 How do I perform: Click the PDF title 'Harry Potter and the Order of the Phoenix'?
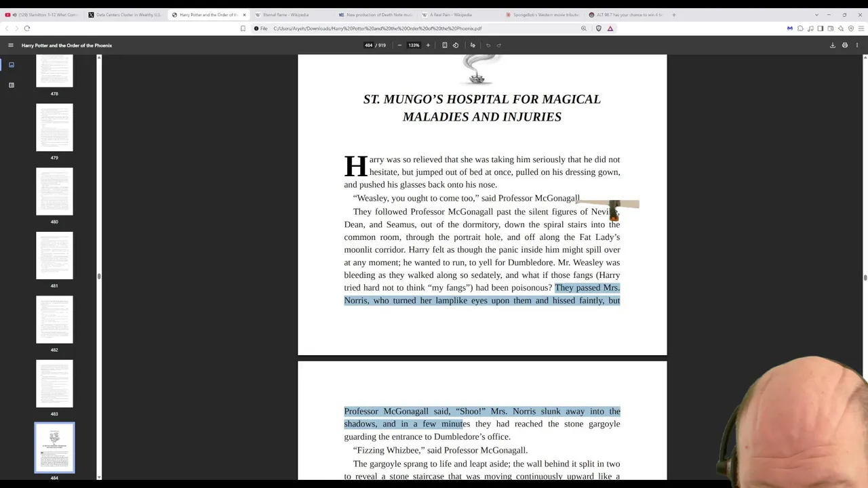[x=66, y=45]
